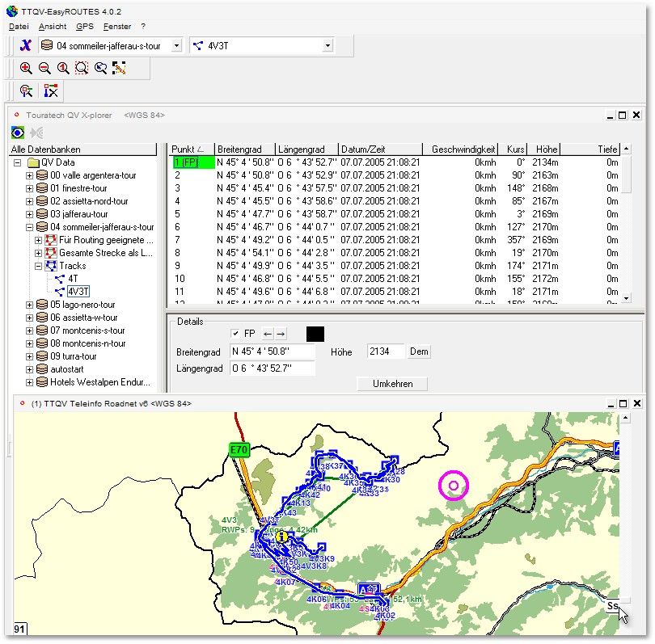Go to next track point with right arrow
Image resolution: width=655 pixels, height=644 pixels.
[x=281, y=334]
